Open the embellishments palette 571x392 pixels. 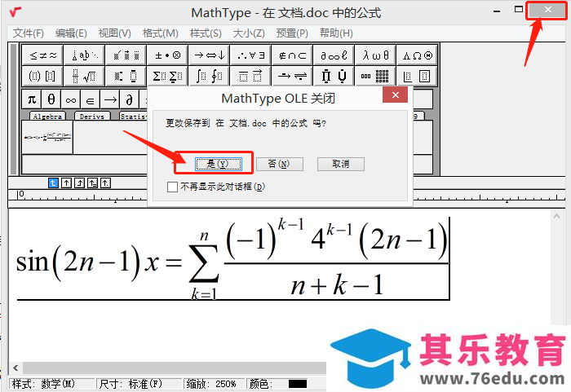click(x=126, y=55)
